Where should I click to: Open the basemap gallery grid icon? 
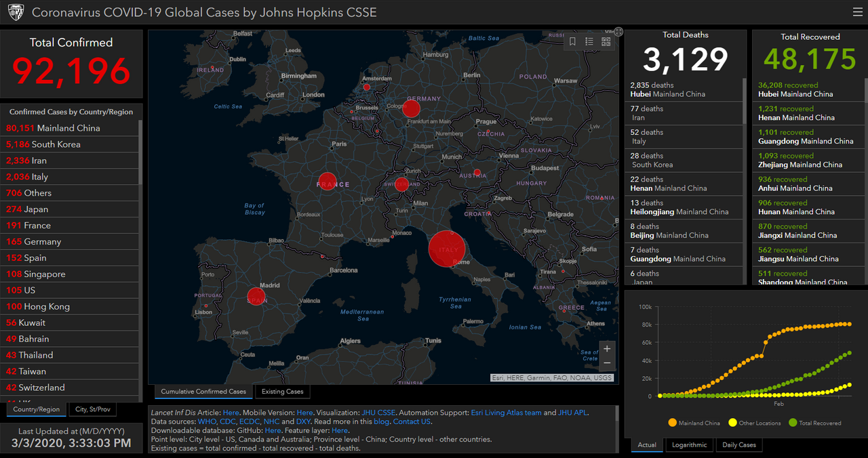tap(606, 41)
